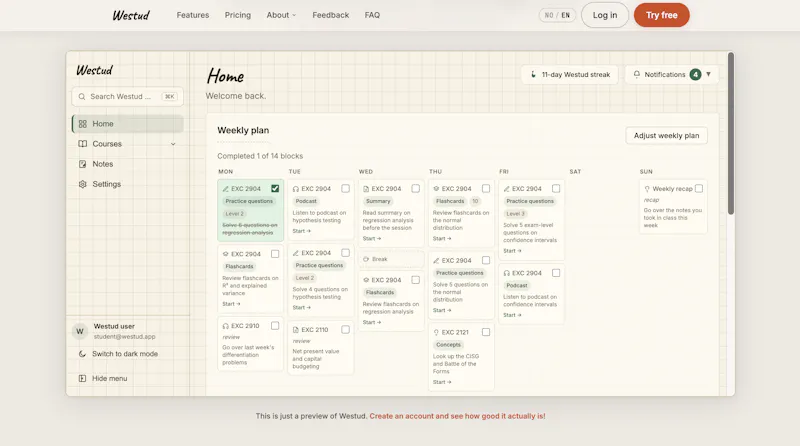Check the Thursday Flashcards normal distribution checkbox

click(486, 188)
